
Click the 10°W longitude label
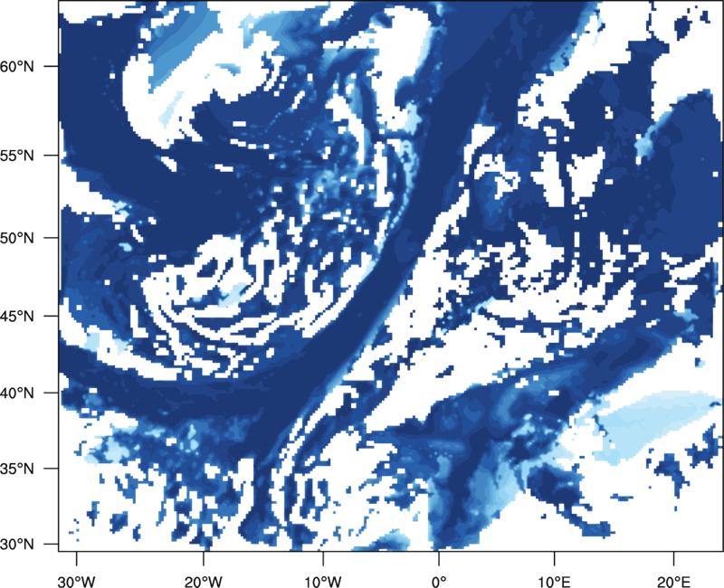coord(323,582)
